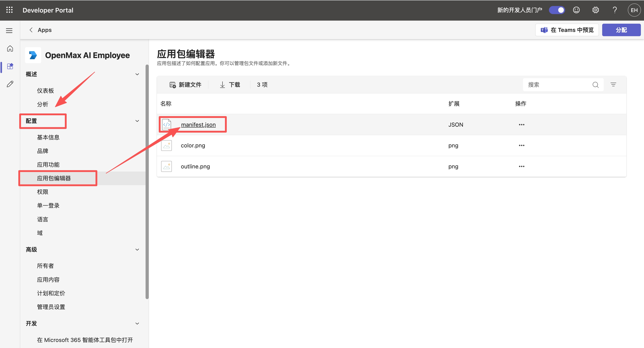The width and height of the screenshot is (644, 348).
Task: Select the color.png file name
Action: click(x=193, y=145)
